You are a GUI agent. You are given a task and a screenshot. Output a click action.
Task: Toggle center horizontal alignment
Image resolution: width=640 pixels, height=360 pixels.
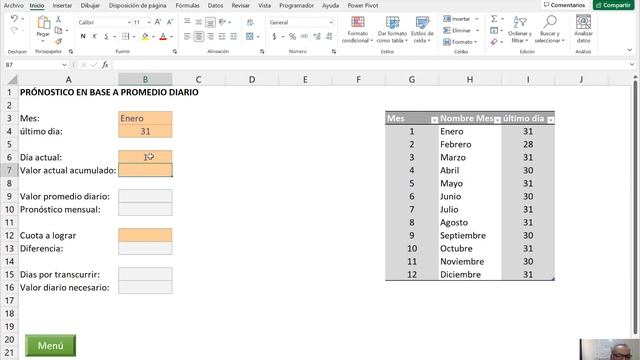pos(199,37)
